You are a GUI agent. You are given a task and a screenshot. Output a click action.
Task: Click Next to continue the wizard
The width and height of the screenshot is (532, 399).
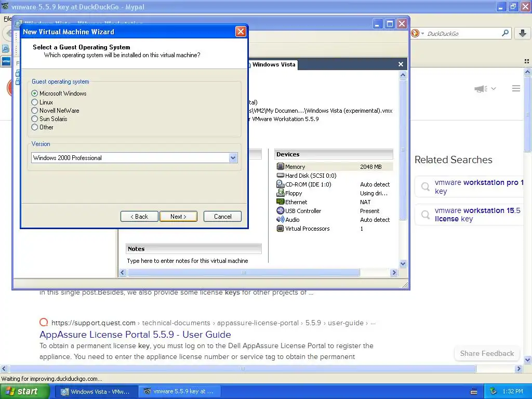pyautogui.click(x=179, y=217)
